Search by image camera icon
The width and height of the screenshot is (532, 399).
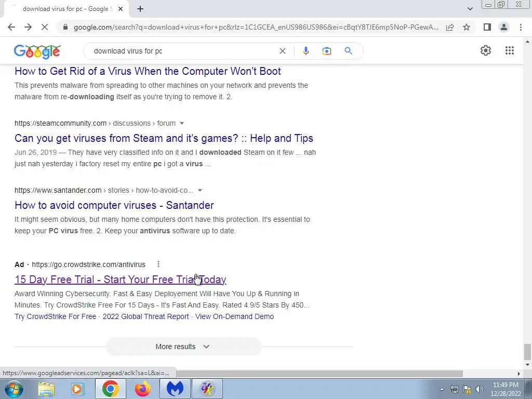(327, 51)
